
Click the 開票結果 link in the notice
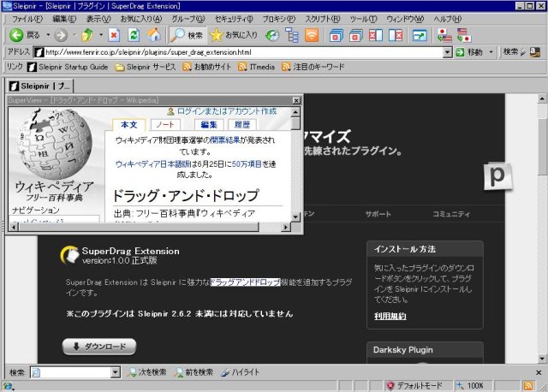(x=224, y=140)
